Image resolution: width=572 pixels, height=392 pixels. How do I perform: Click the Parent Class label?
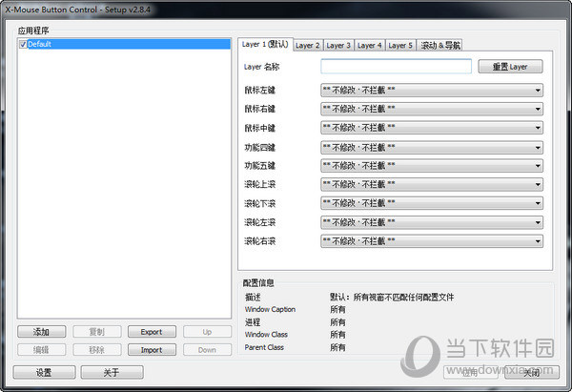pyautogui.click(x=264, y=347)
